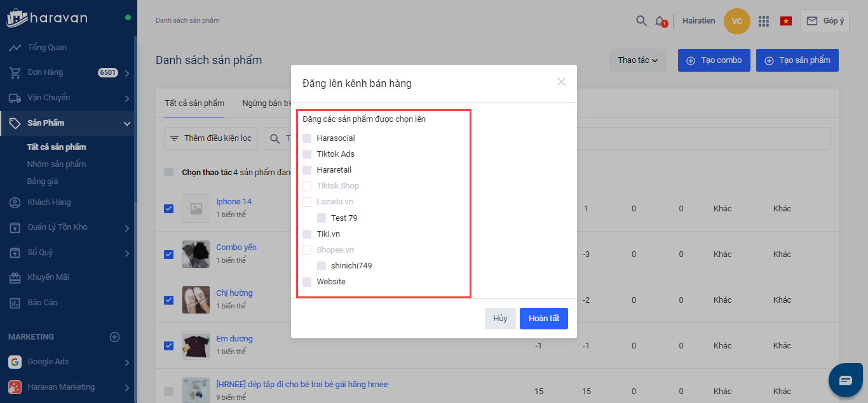Image resolution: width=868 pixels, height=403 pixels.
Task: Click the Khách Hàng person icon
Action: 15,202
